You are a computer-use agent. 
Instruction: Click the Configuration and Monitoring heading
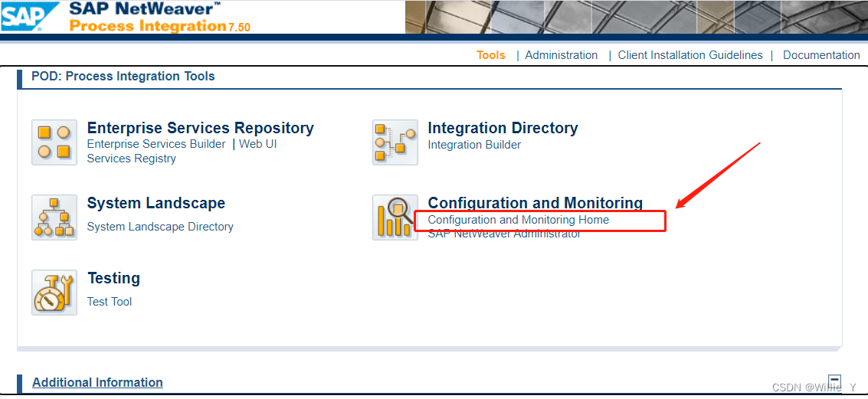coord(536,203)
